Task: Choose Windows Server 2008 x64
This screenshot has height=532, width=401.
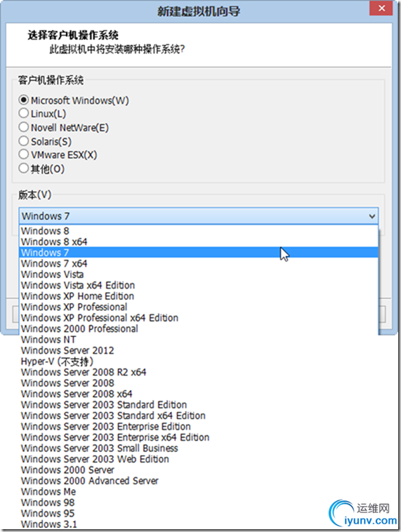Action: pyautogui.click(x=199, y=394)
